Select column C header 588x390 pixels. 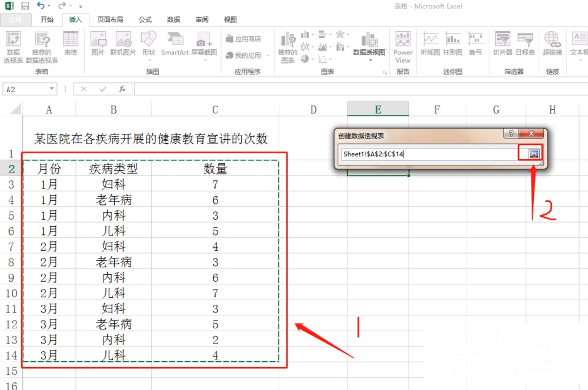pyautogui.click(x=215, y=109)
